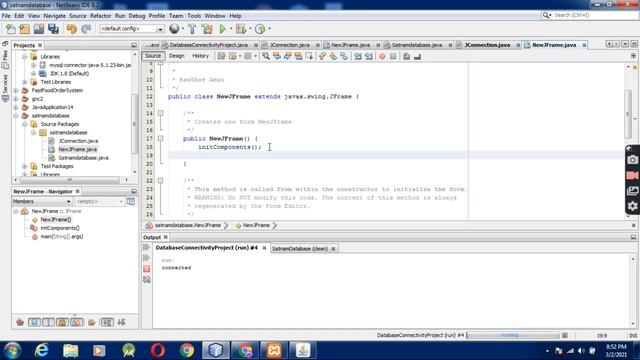
Task: Toggle Show Static Members filter in Navigator
Action: [48, 322]
